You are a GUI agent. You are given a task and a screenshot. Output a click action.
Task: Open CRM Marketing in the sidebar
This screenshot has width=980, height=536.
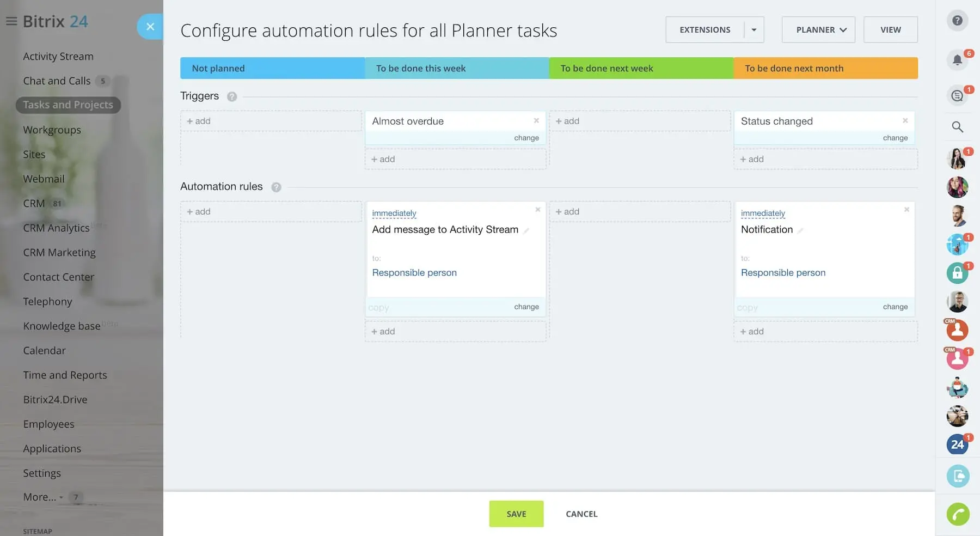point(59,252)
